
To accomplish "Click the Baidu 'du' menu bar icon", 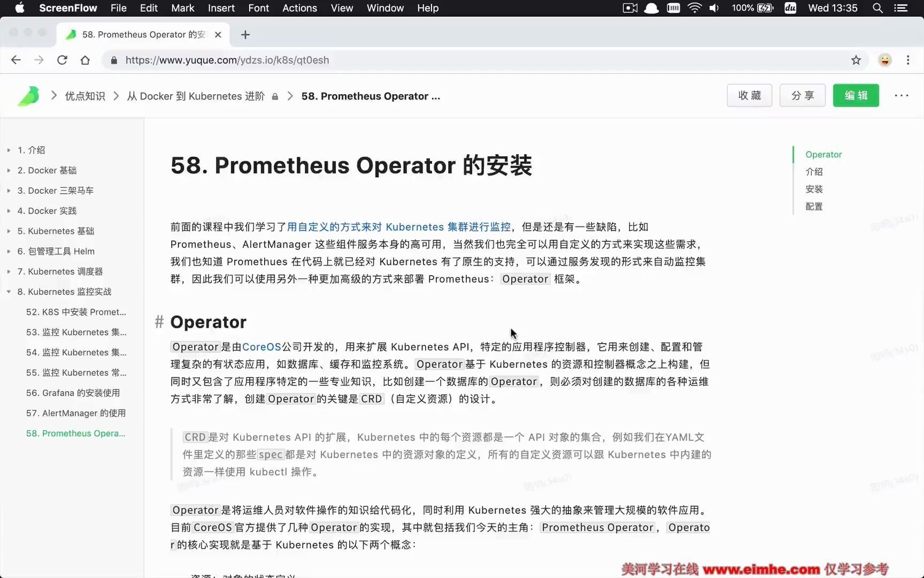I will point(790,8).
